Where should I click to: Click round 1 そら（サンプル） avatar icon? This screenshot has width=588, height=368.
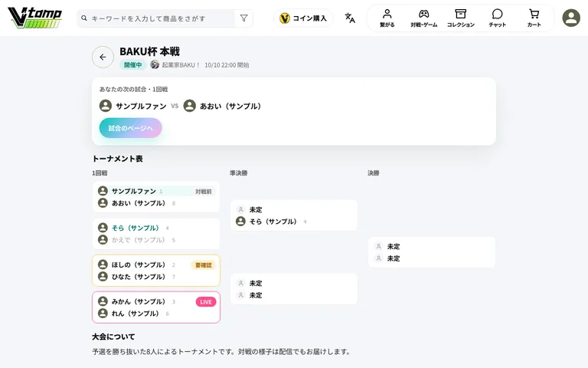(103, 228)
